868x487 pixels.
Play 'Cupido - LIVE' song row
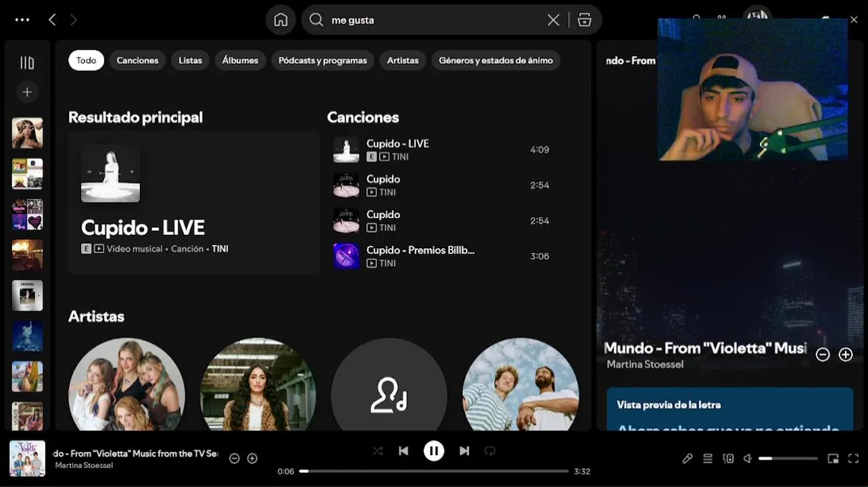[x=448, y=149]
